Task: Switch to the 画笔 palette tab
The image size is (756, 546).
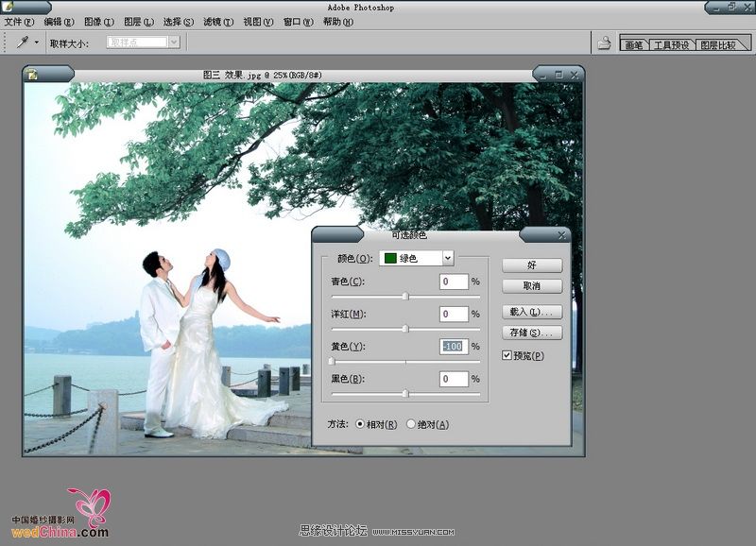Action: coord(633,44)
